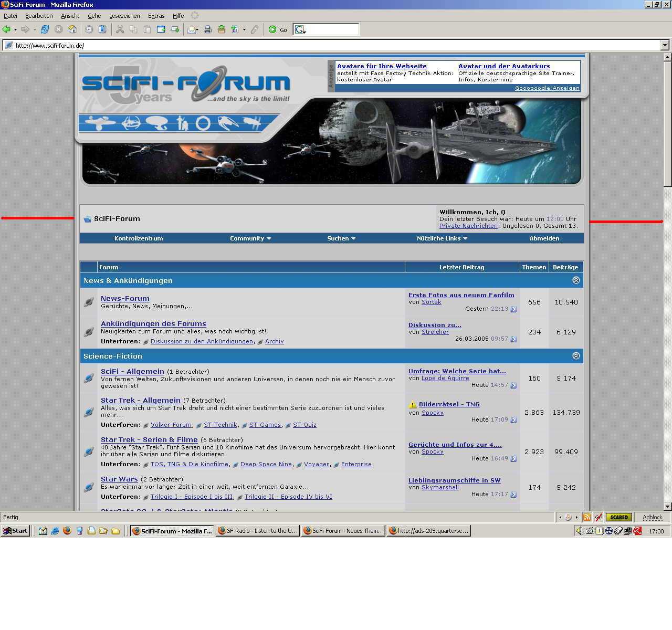Click the URL address bar field
672x630 pixels.
point(336,46)
